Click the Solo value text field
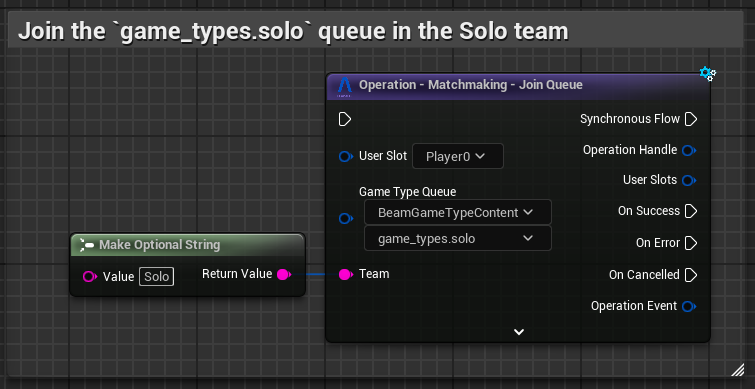Image resolution: width=755 pixels, height=389 pixels. point(156,277)
